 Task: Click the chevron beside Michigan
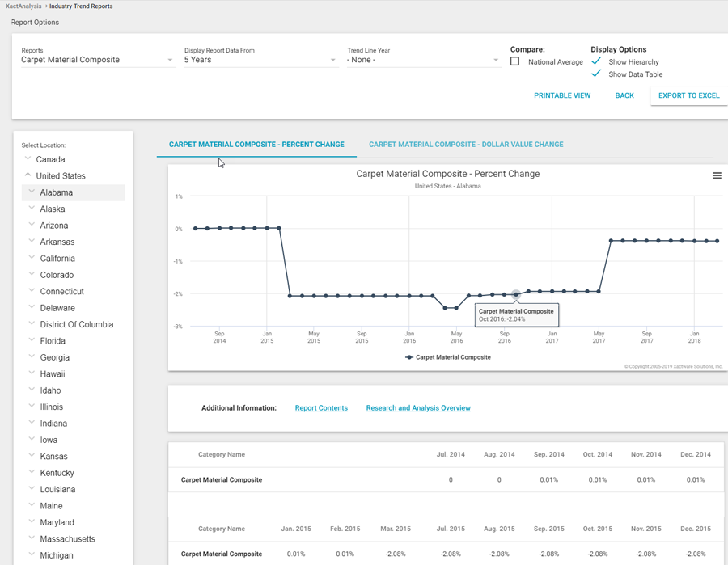(x=32, y=555)
